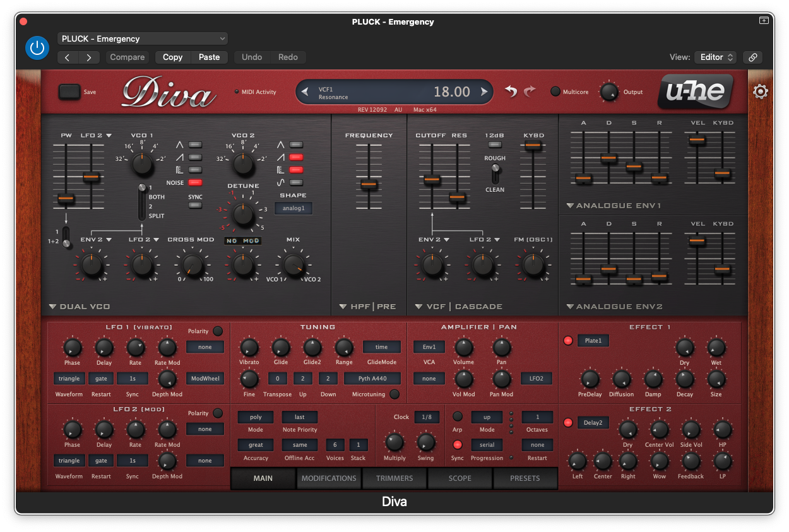Screen dimensions: 789x532
Task: Click the u-he logo
Action: (x=696, y=92)
